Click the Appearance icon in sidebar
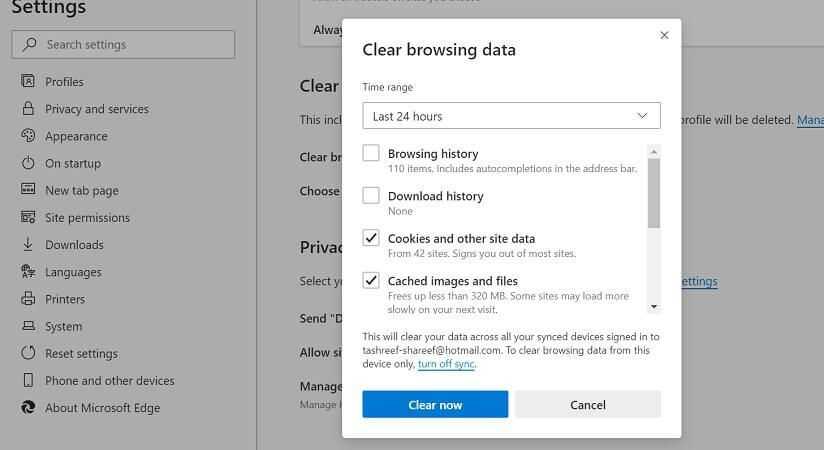 (x=27, y=136)
